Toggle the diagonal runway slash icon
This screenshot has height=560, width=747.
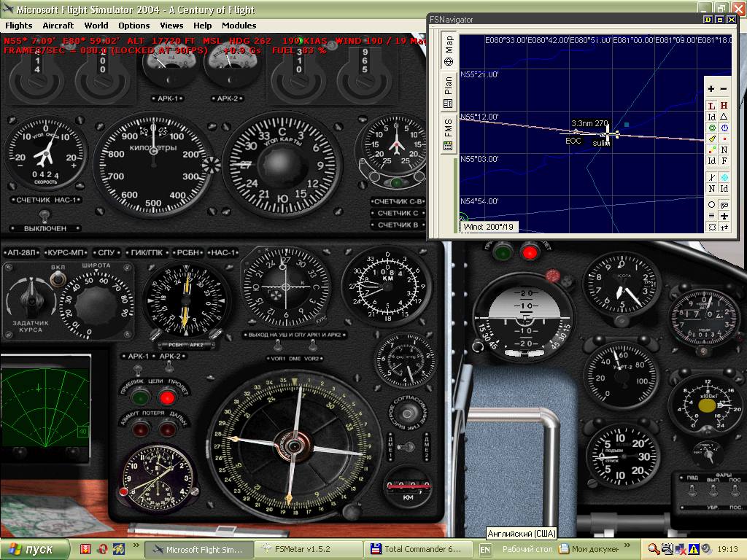[712, 178]
